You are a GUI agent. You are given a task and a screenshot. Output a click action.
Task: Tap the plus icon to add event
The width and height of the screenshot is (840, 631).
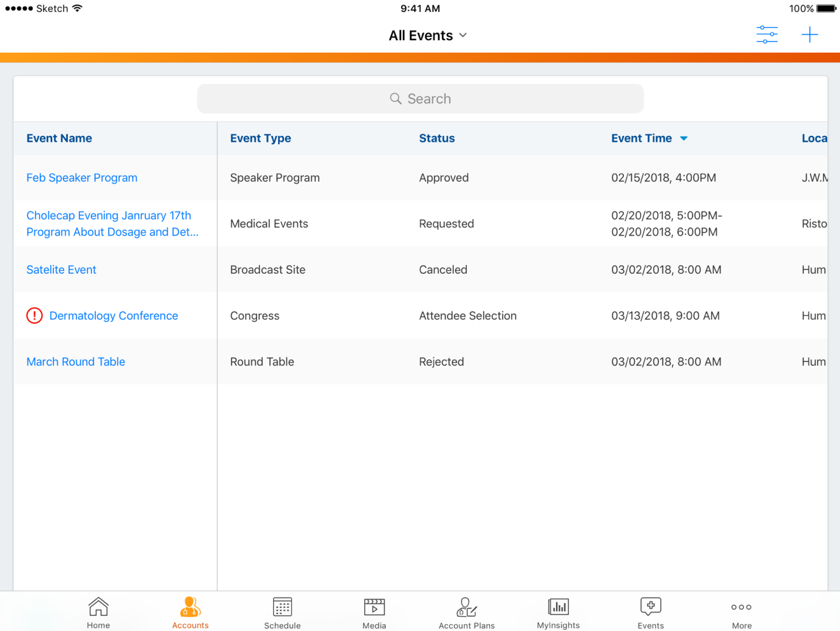pyautogui.click(x=809, y=35)
